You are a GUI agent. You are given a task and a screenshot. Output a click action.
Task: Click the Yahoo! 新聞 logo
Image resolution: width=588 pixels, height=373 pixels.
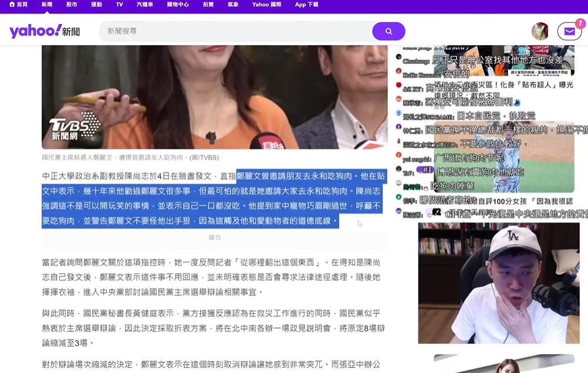point(45,31)
